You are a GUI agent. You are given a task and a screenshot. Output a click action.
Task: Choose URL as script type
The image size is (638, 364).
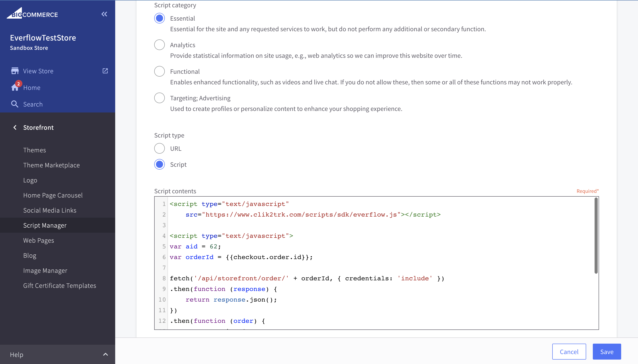pos(159,149)
